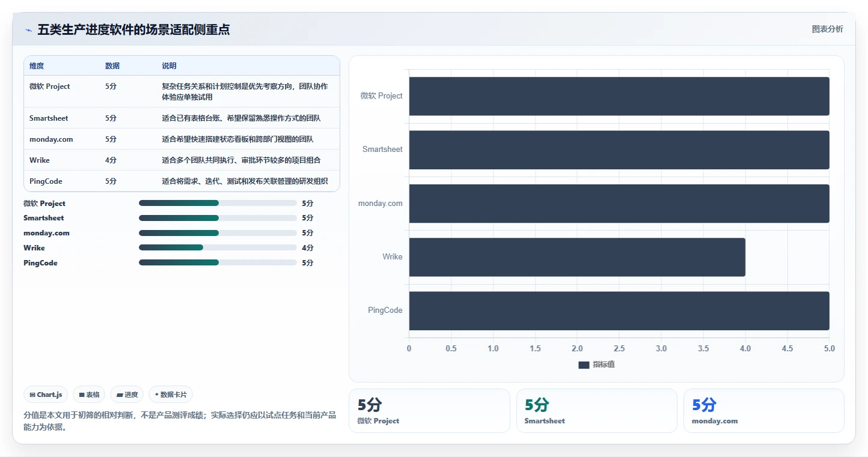Screen dimensions: 868x457
Task: Click the monday.com progress bar
Action: coord(218,233)
